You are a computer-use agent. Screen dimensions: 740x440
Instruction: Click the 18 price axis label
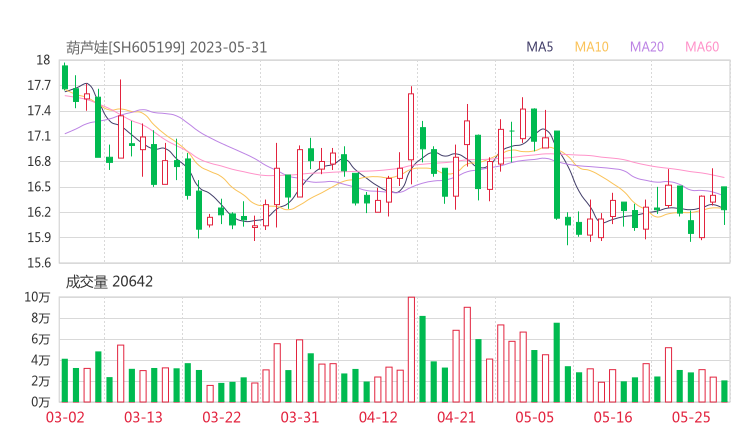point(43,60)
